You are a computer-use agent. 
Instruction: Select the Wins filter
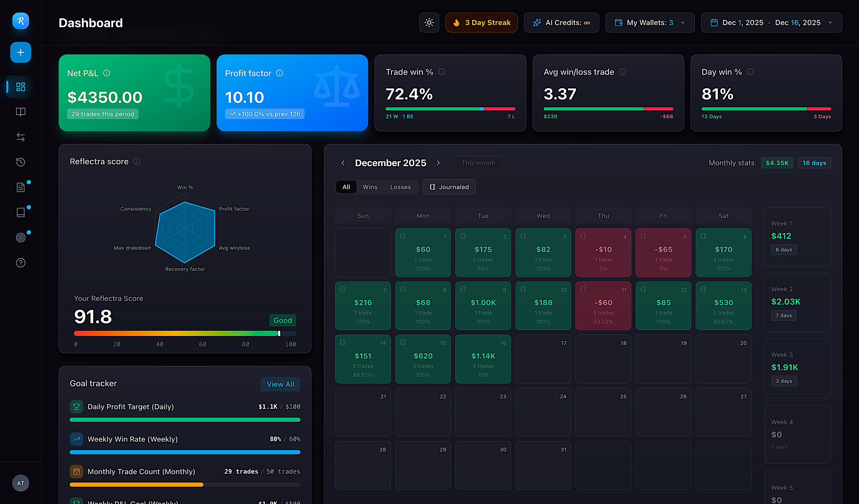pyautogui.click(x=370, y=187)
